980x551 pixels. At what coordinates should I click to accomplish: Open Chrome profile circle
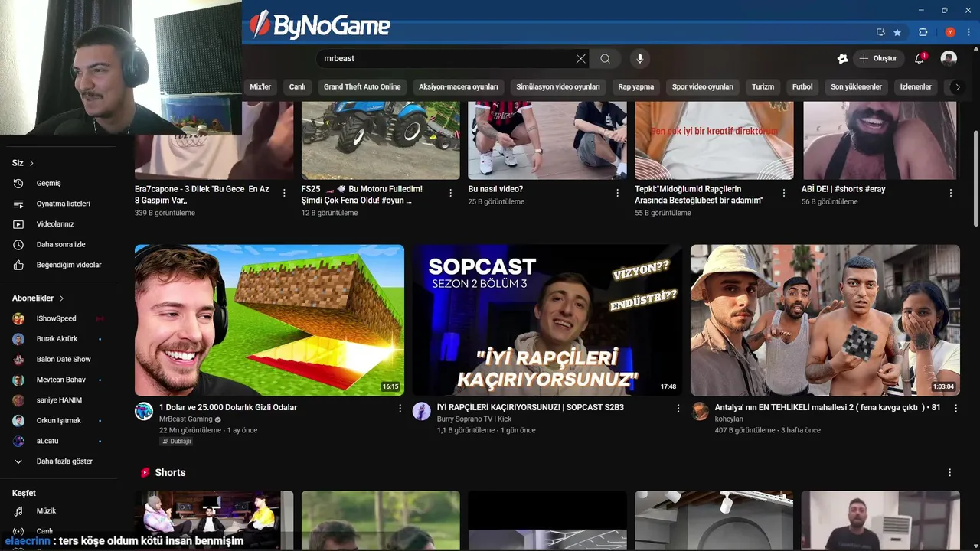[x=950, y=32]
